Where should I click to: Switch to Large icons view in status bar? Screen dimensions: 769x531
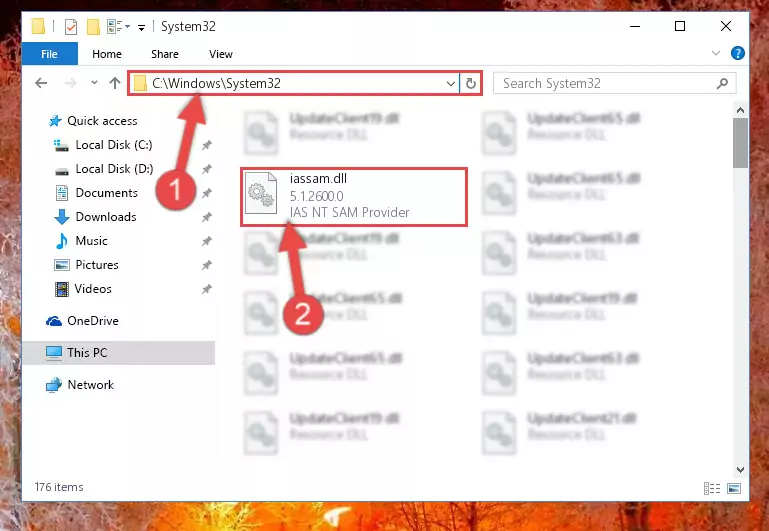coord(734,488)
